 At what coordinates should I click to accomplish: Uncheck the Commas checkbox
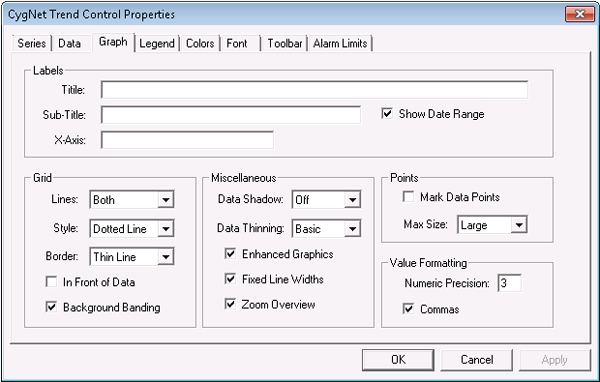[x=408, y=309]
